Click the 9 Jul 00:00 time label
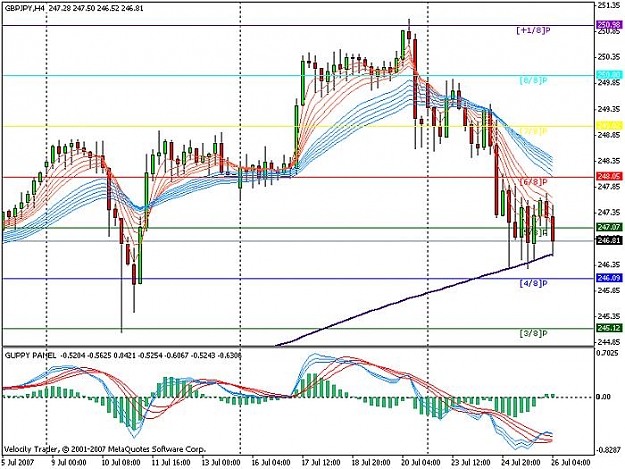The image size is (625, 469). [x=69, y=463]
